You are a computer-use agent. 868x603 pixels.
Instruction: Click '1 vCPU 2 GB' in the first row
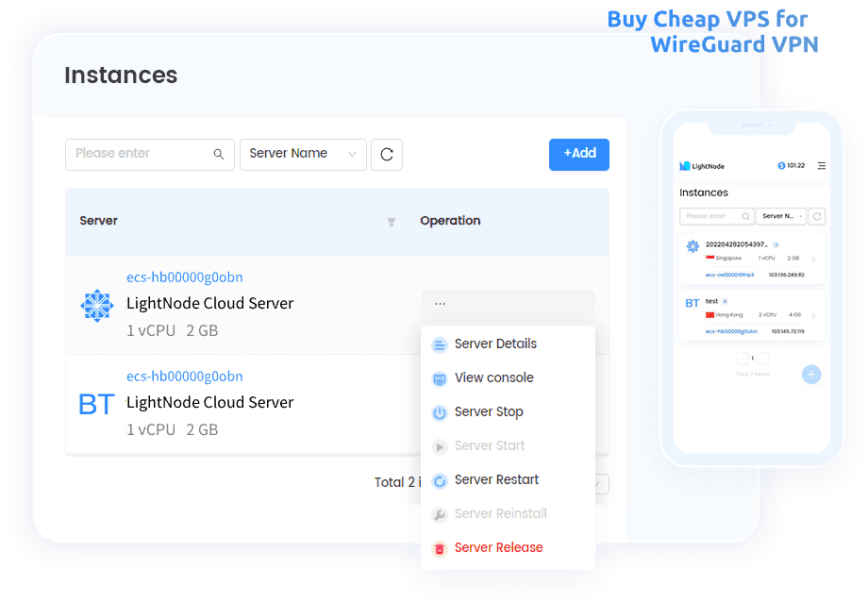point(172,331)
